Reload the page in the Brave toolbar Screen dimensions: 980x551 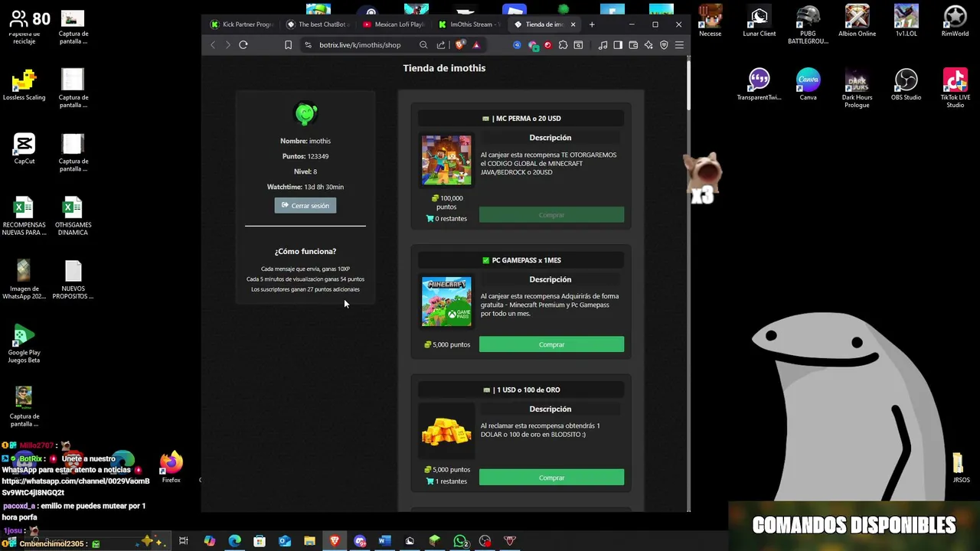pyautogui.click(x=243, y=45)
